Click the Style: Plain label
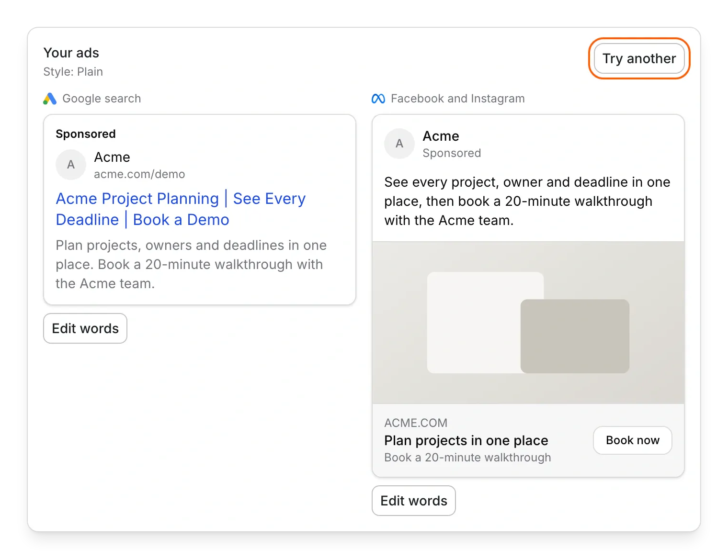 coord(73,72)
